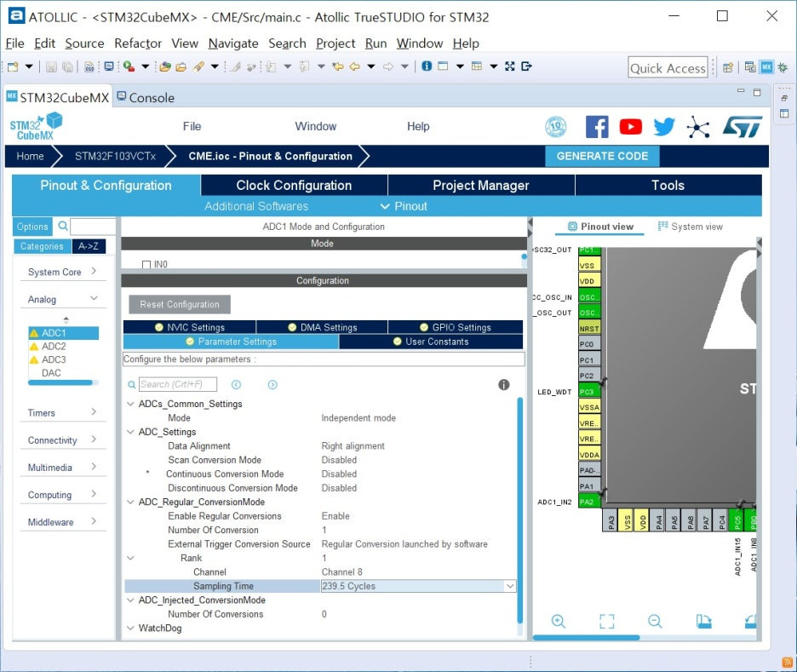Viewport: 797px width, 672px height.
Task: Click the binary 010 build icon
Action: [89, 66]
